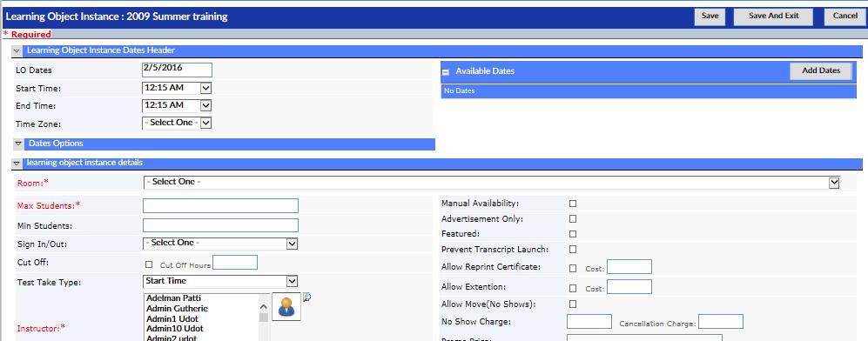Collapse the Available Dates panel minus icon
This screenshot has height=341, width=868.
(x=446, y=72)
